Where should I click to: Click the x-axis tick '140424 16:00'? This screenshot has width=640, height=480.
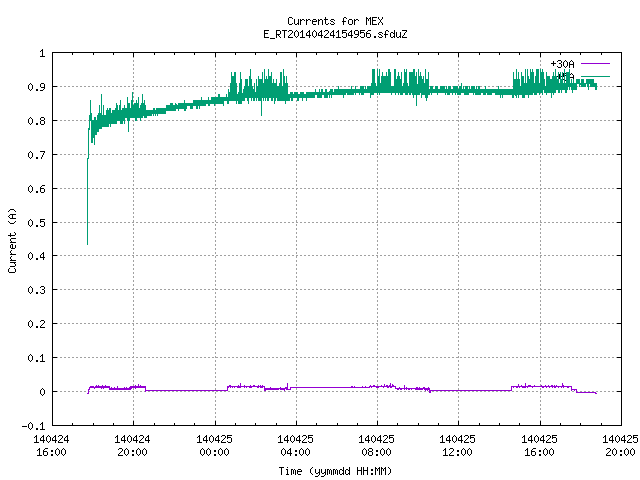51,446
